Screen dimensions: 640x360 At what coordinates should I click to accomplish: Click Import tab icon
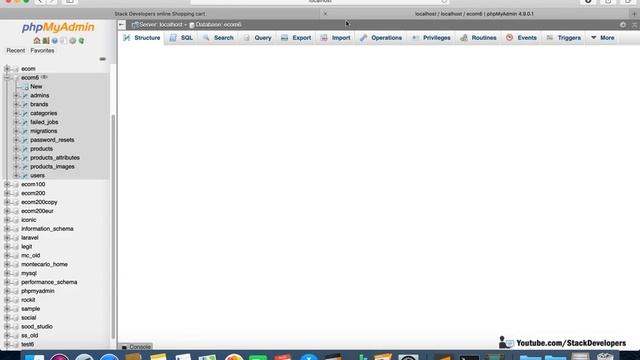(x=324, y=38)
